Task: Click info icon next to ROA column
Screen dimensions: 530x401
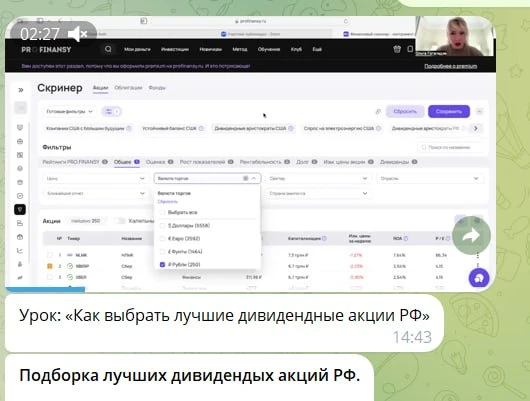Action: click(406, 238)
